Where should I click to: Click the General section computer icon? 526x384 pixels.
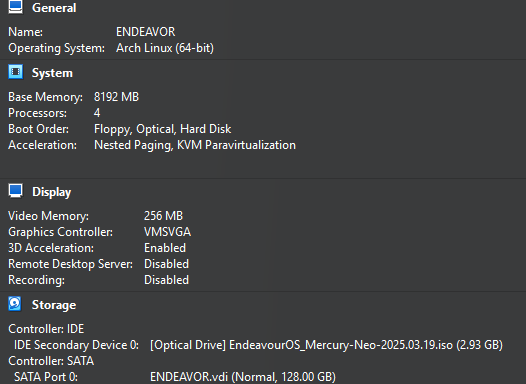15,7
